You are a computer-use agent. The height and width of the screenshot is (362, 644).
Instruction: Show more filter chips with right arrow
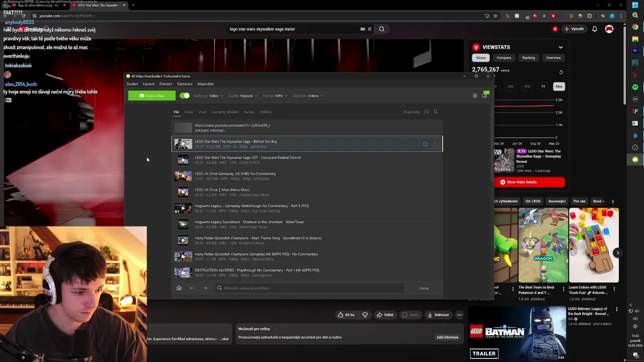click(612, 201)
